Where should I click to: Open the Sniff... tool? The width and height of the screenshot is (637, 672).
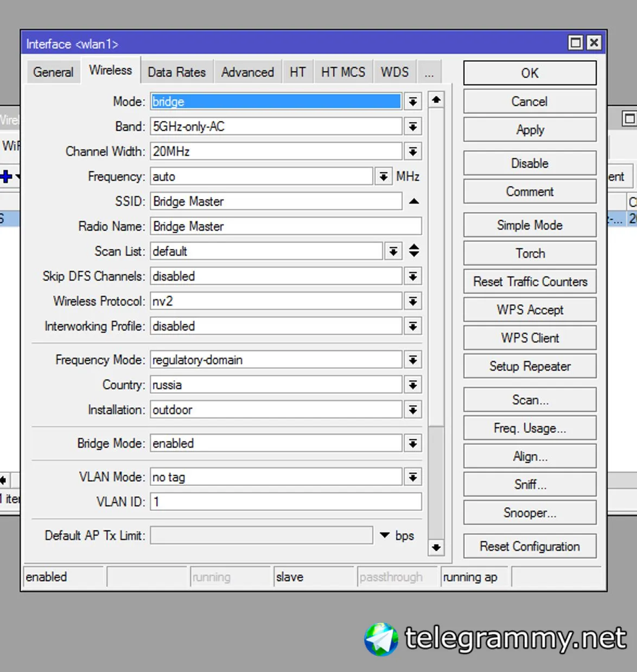click(x=530, y=485)
